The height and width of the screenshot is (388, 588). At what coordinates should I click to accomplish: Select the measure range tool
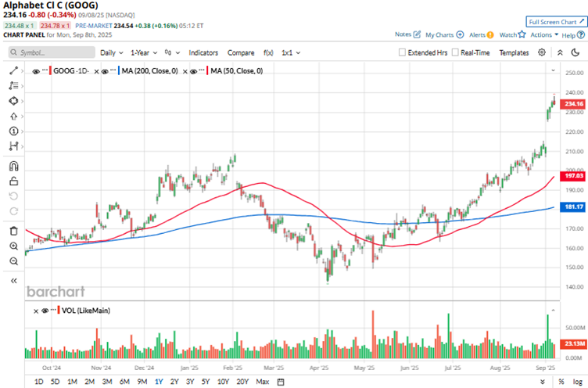point(13,146)
